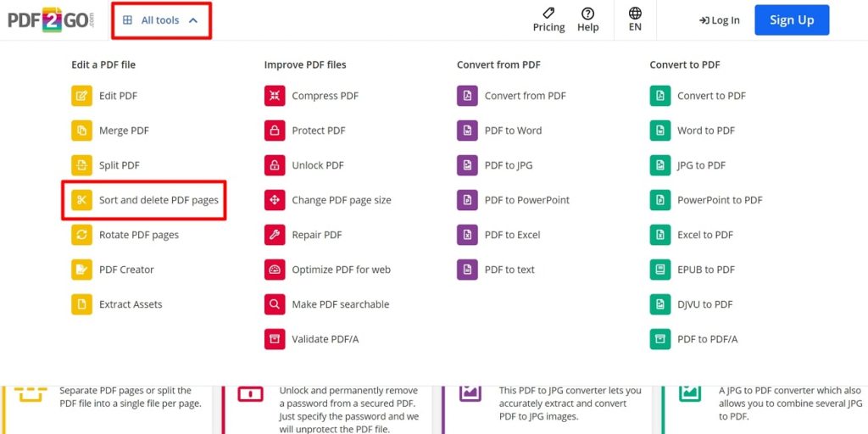
Task: Click the PDF to Word purple icon
Action: pos(467,131)
